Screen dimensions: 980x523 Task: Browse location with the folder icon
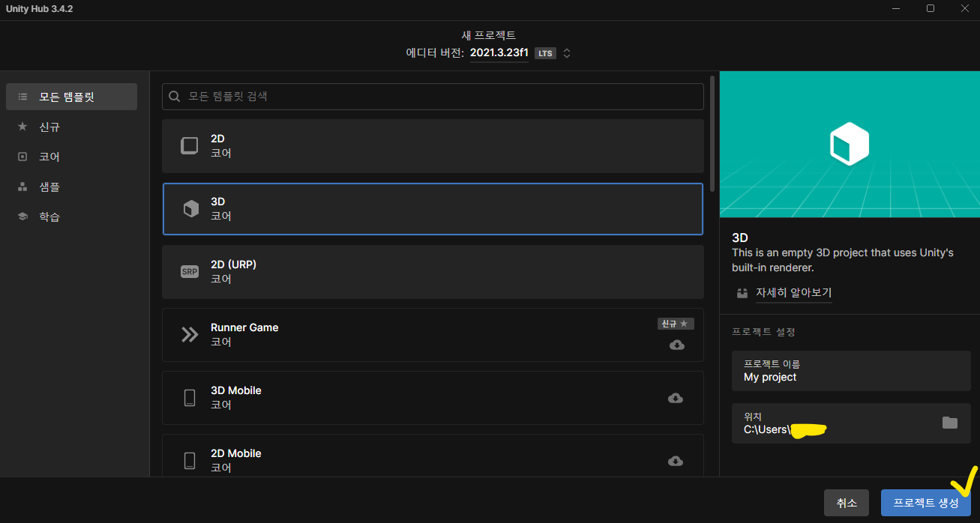click(950, 423)
